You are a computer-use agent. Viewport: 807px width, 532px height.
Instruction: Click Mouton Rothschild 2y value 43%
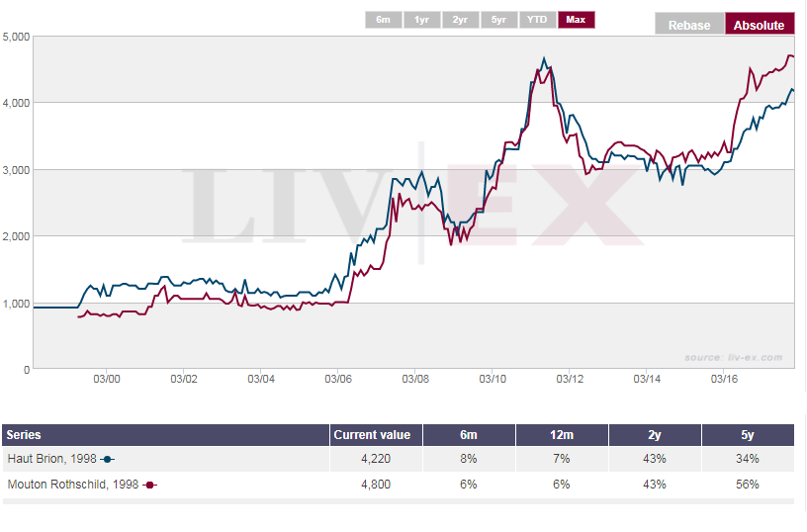coord(655,485)
